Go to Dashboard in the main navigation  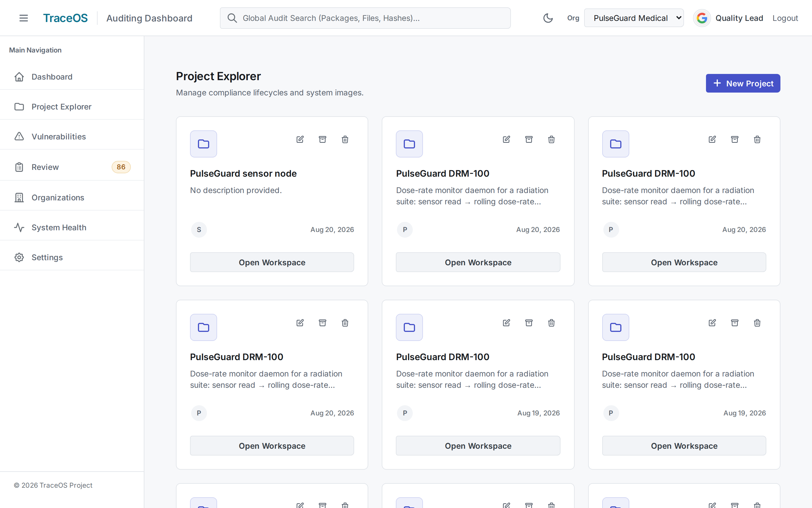point(72,77)
